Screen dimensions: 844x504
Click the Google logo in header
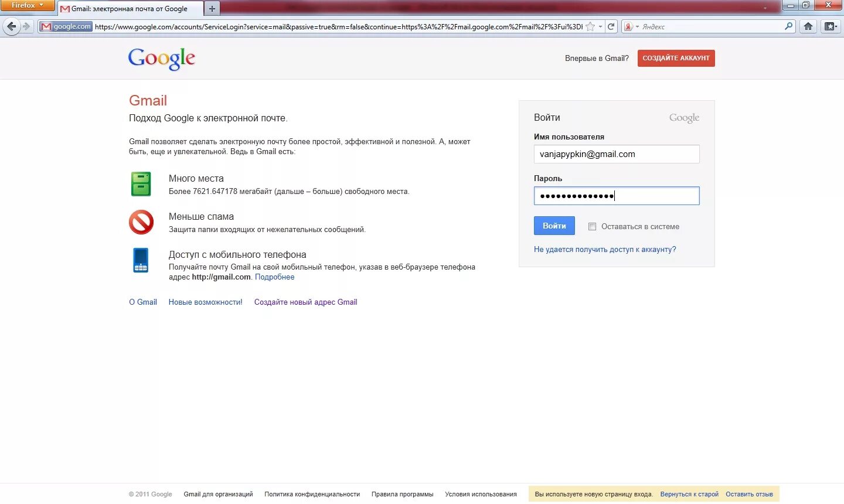pos(162,59)
